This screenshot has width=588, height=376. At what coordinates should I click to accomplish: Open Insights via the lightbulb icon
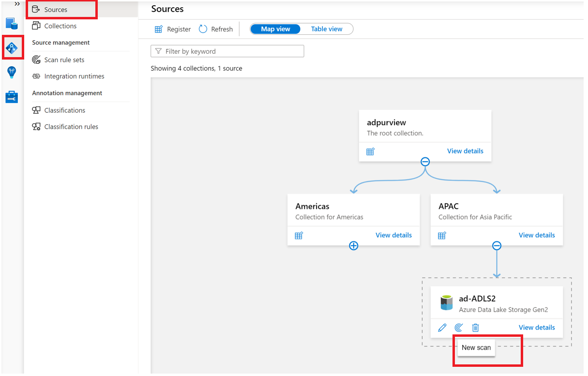tap(11, 72)
